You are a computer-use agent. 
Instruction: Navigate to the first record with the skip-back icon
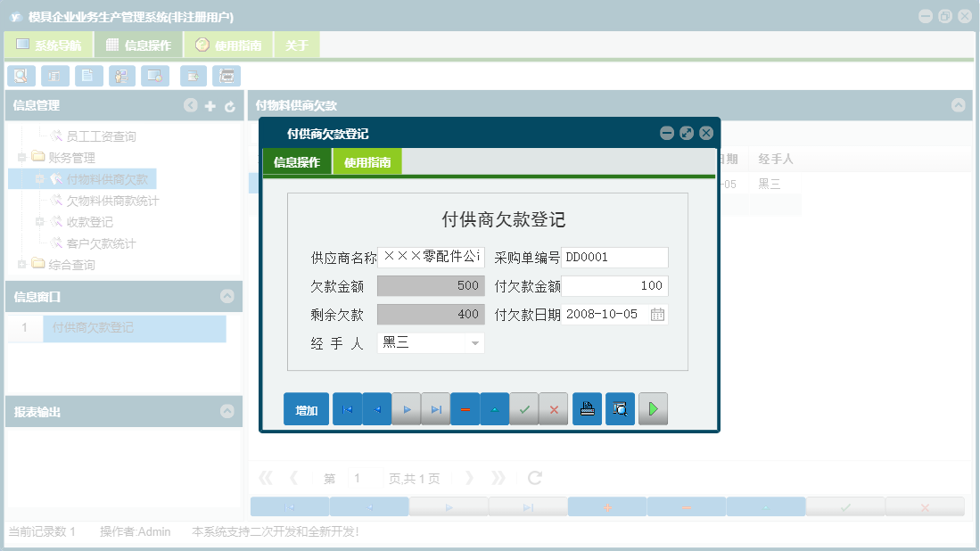tap(347, 408)
